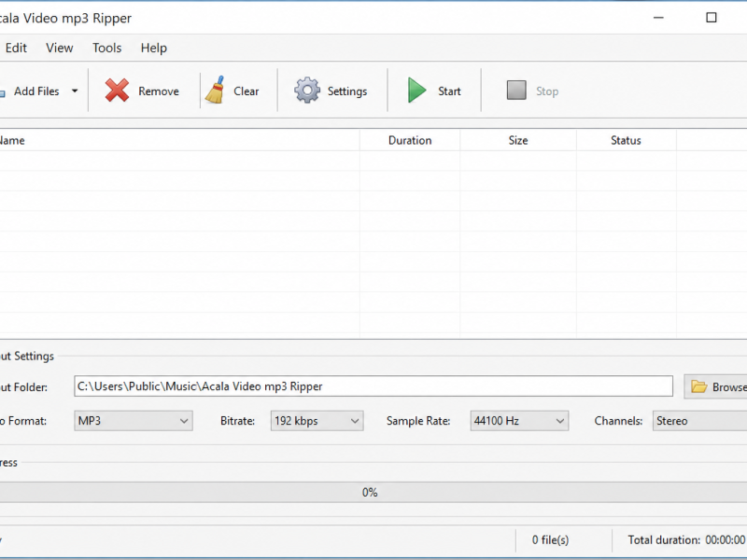This screenshot has width=747, height=560.
Task: Click the Clear label in toolbar
Action: click(246, 91)
